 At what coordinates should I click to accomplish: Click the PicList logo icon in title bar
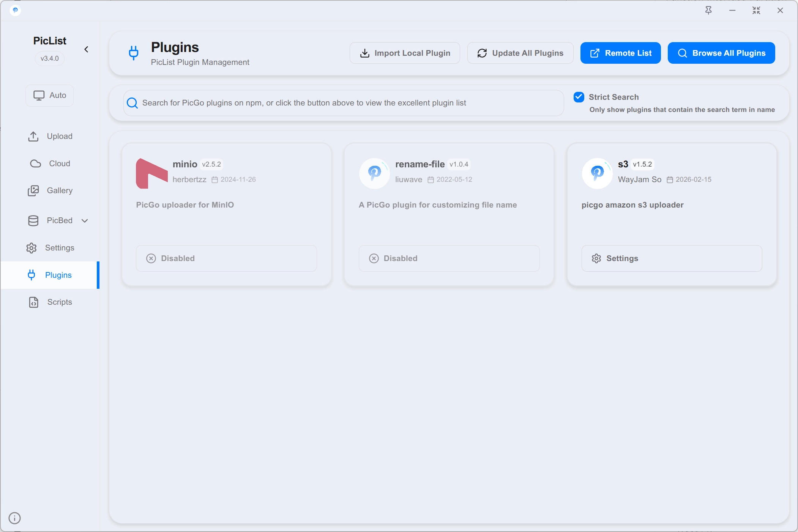(15, 10)
